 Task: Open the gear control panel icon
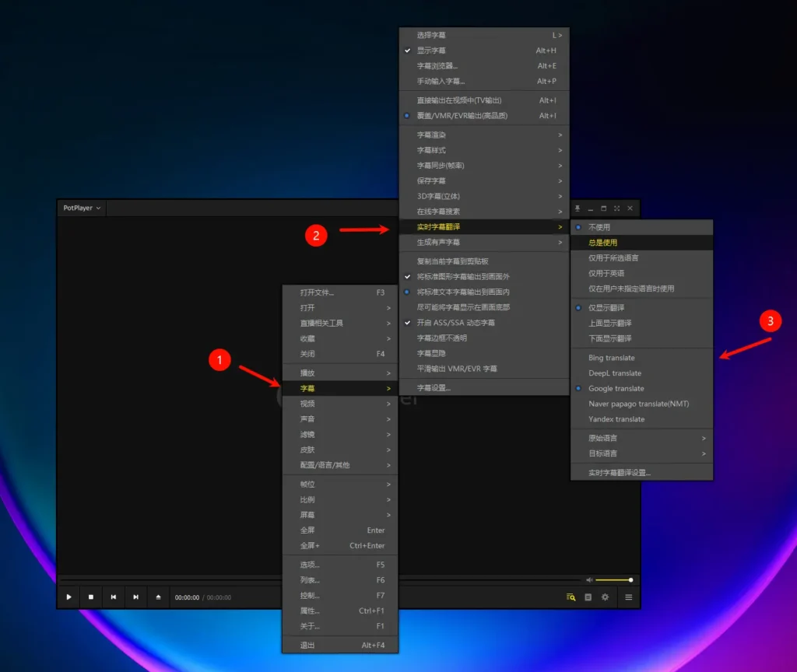click(605, 597)
